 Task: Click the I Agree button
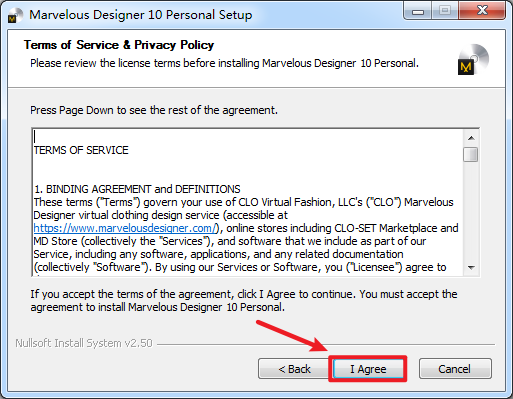(x=368, y=369)
